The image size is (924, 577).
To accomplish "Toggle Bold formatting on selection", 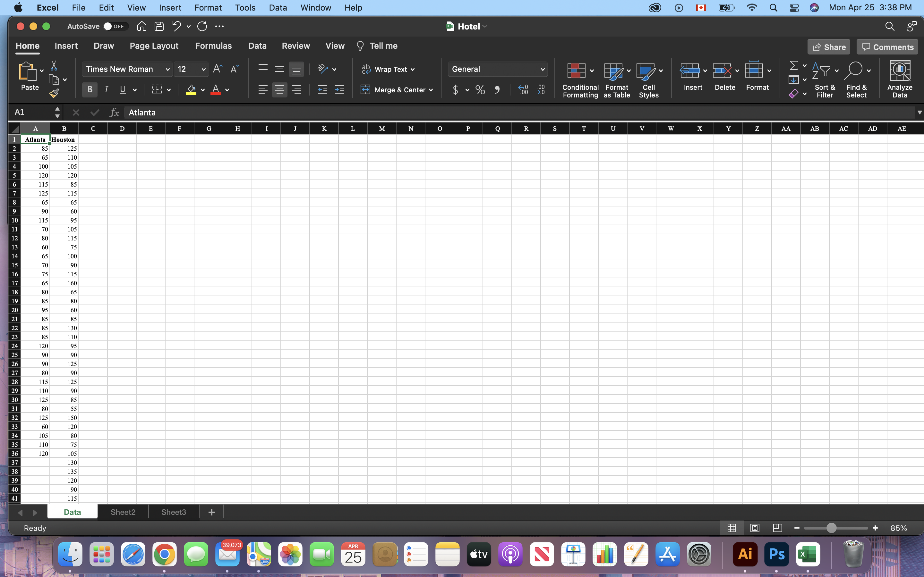I will (x=90, y=90).
